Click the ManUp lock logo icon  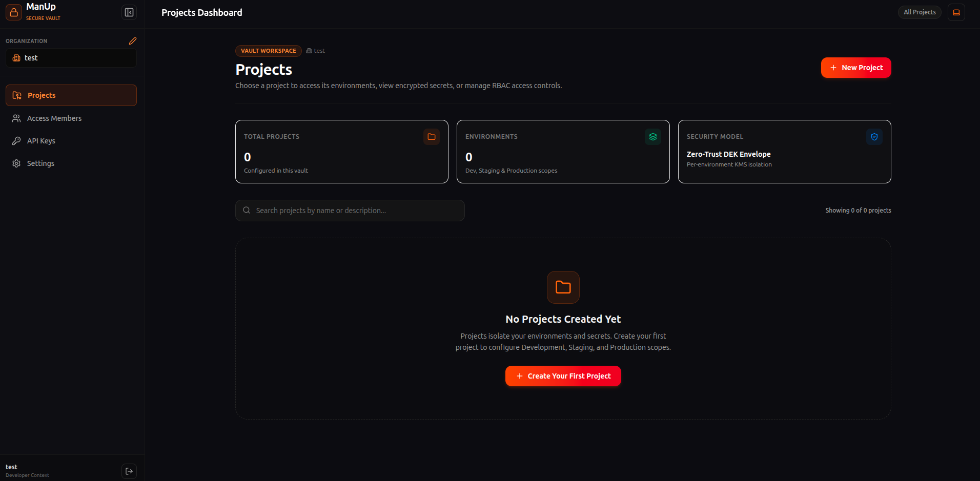click(x=14, y=12)
